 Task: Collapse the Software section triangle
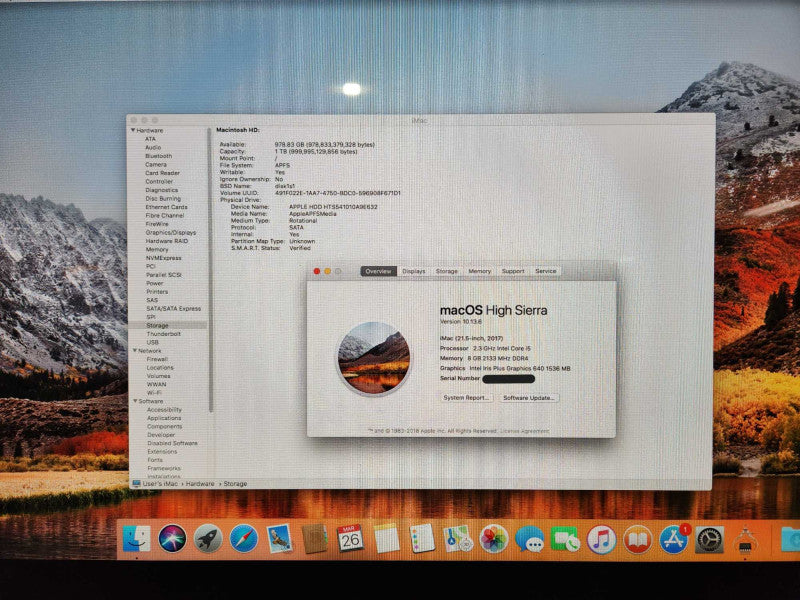(x=136, y=401)
